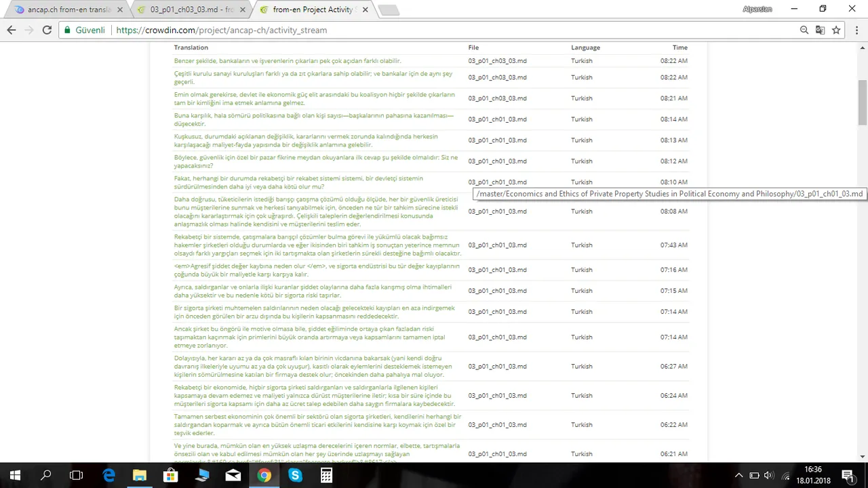
Task: Open Microsoft Store from taskbar
Action: tap(170, 475)
